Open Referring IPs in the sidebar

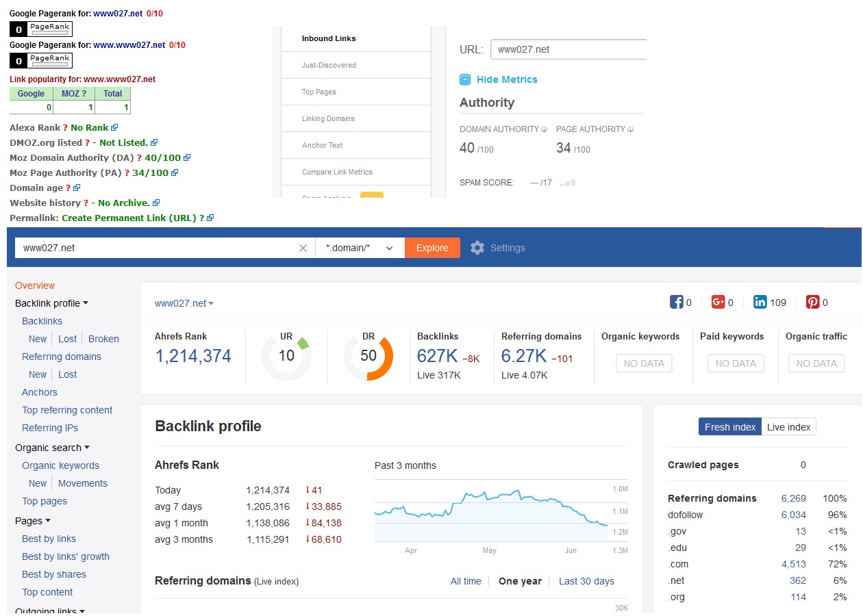50,428
